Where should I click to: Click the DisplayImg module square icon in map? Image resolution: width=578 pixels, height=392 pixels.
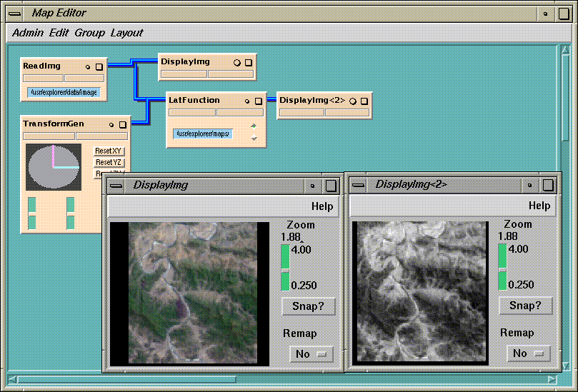click(x=249, y=63)
